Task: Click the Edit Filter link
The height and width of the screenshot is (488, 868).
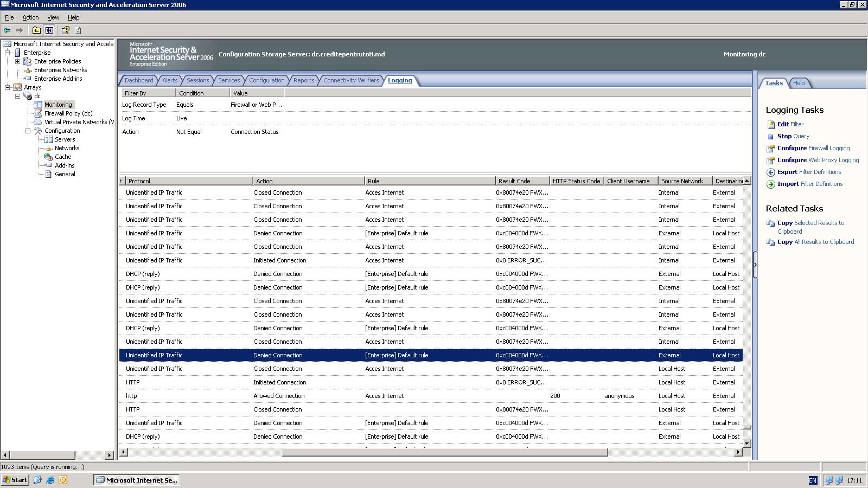Action: click(790, 124)
